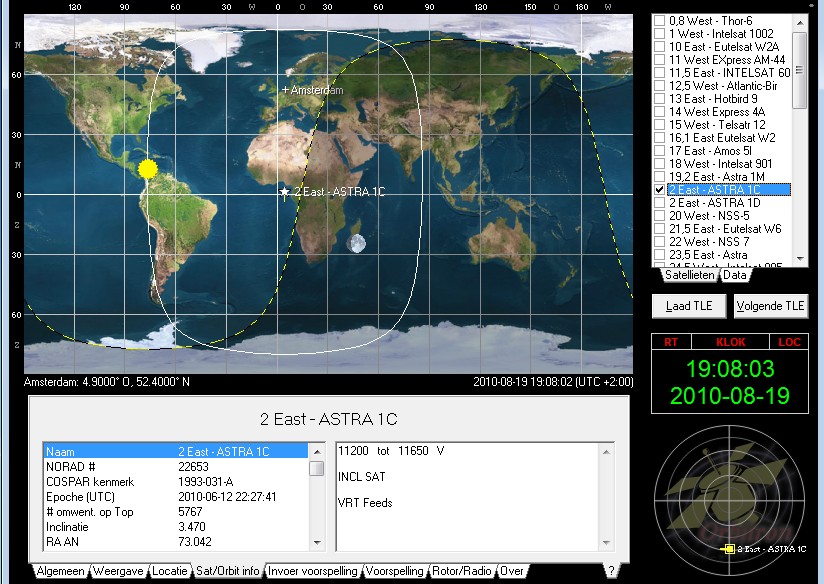The height and width of the screenshot is (584, 824).
Task: Tick the 13 East - Hotbird 9 checkbox
Action: [659, 99]
